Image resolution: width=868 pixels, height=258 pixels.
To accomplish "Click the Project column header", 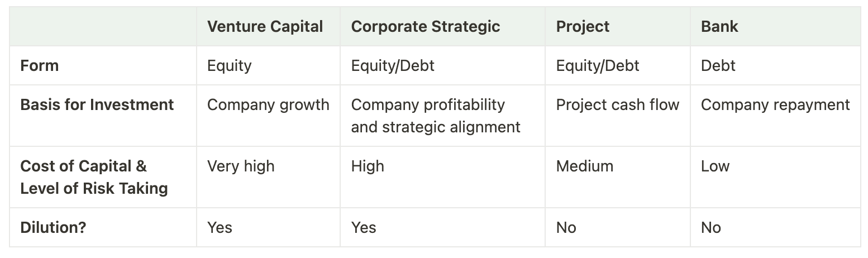I will pyautogui.click(x=583, y=26).
